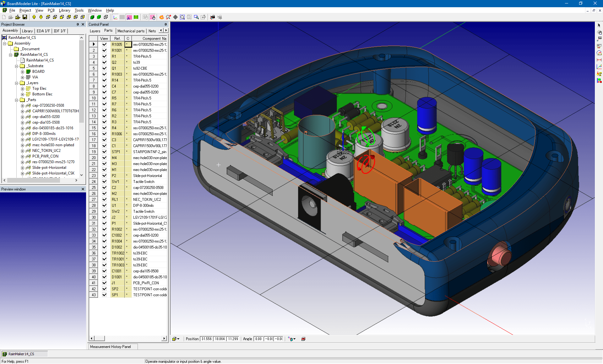Switch to the Nets tab
Viewport: 603px width, 364px height.
152,31
